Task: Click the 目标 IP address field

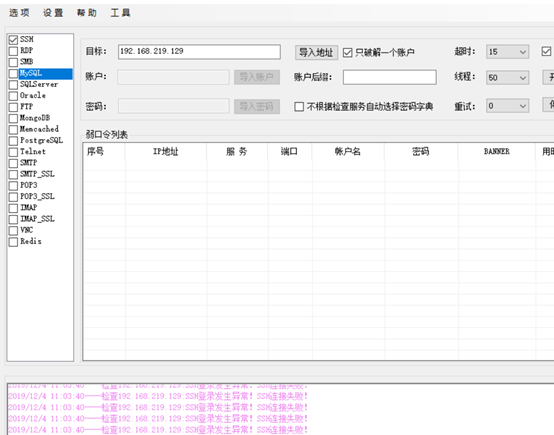Action: tap(199, 52)
